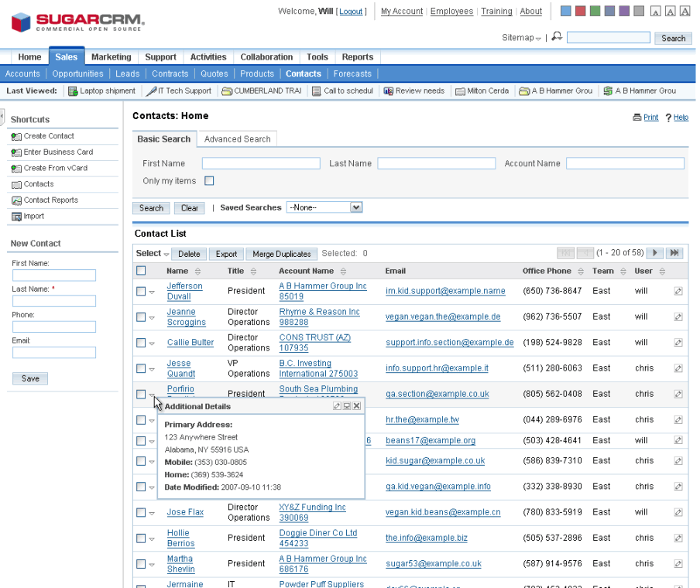Expand details arrow for Jesse Quandt
The width and height of the screenshot is (700, 588).
(152, 369)
